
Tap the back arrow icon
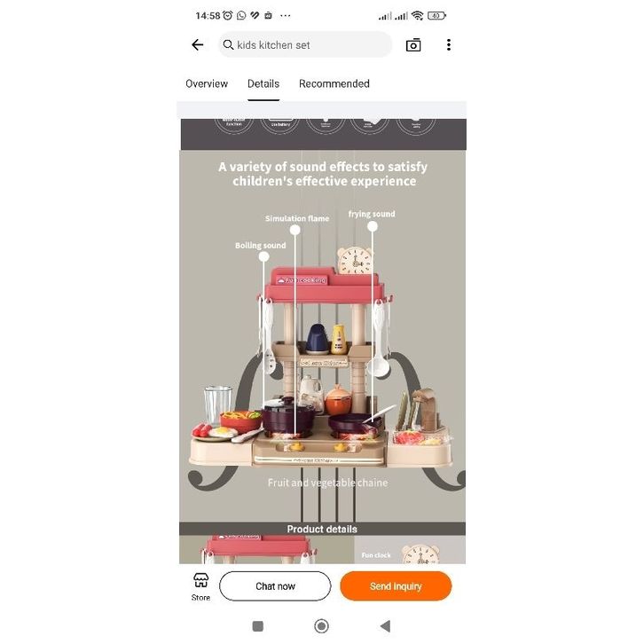[198, 44]
